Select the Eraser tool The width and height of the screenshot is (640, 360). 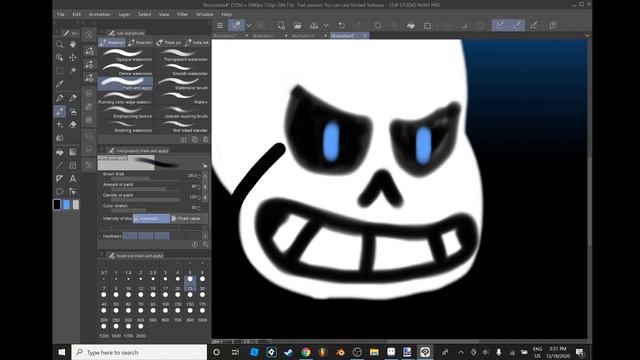[73, 124]
